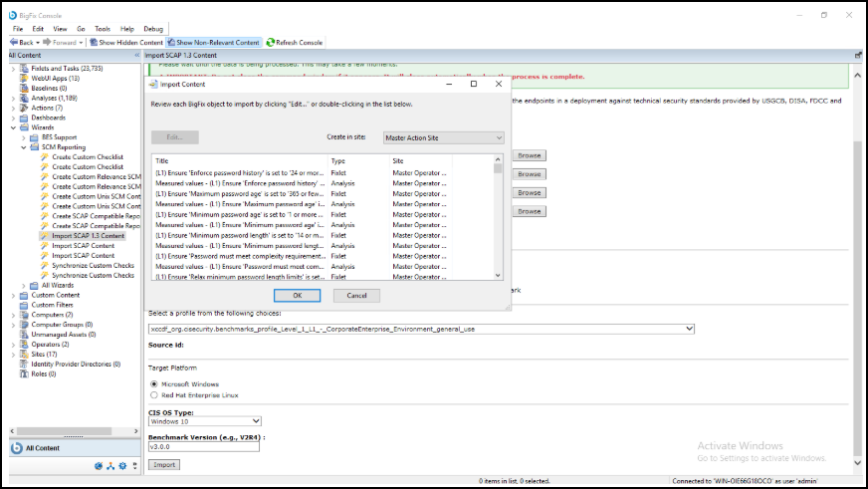Select the Analyses node icon
868x489 pixels.
click(x=24, y=98)
